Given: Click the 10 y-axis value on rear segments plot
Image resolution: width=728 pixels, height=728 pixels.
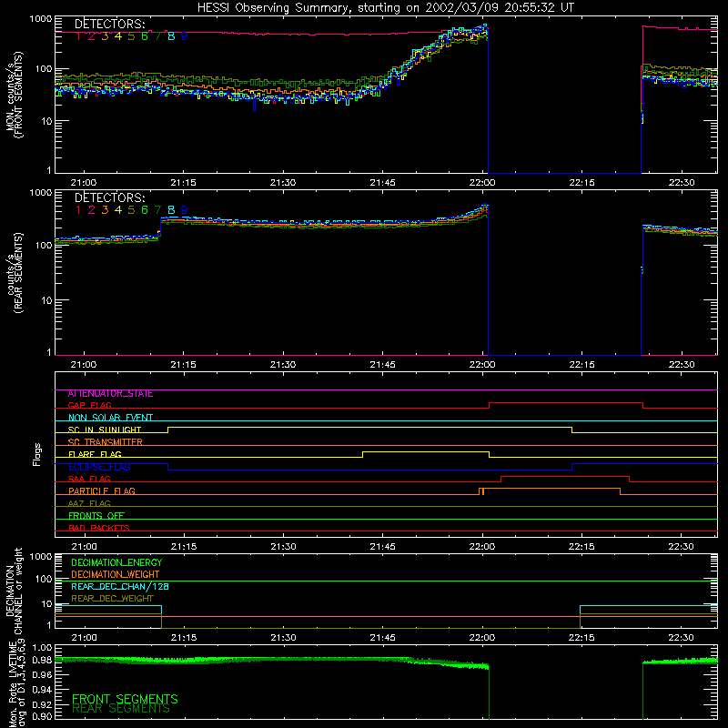Looking at the screenshot, I should click(x=47, y=300).
